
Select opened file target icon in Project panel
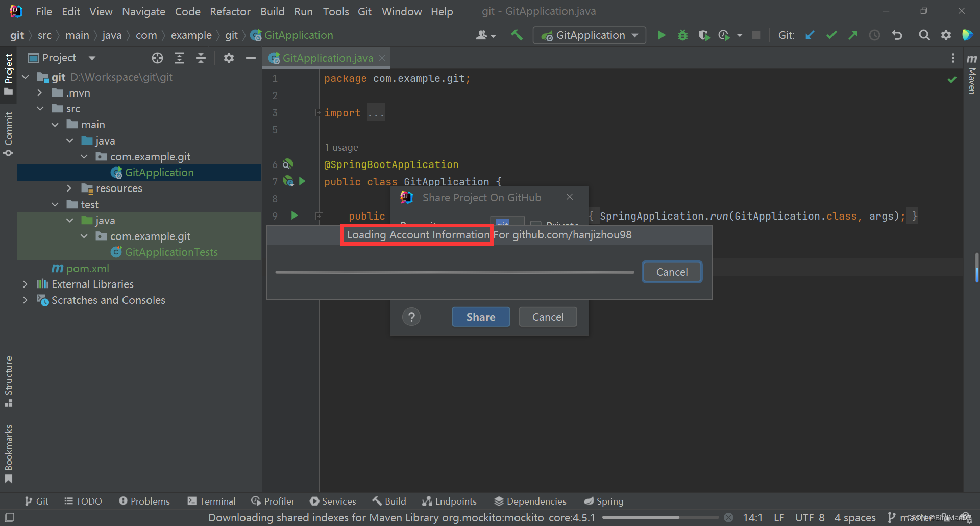(157, 58)
